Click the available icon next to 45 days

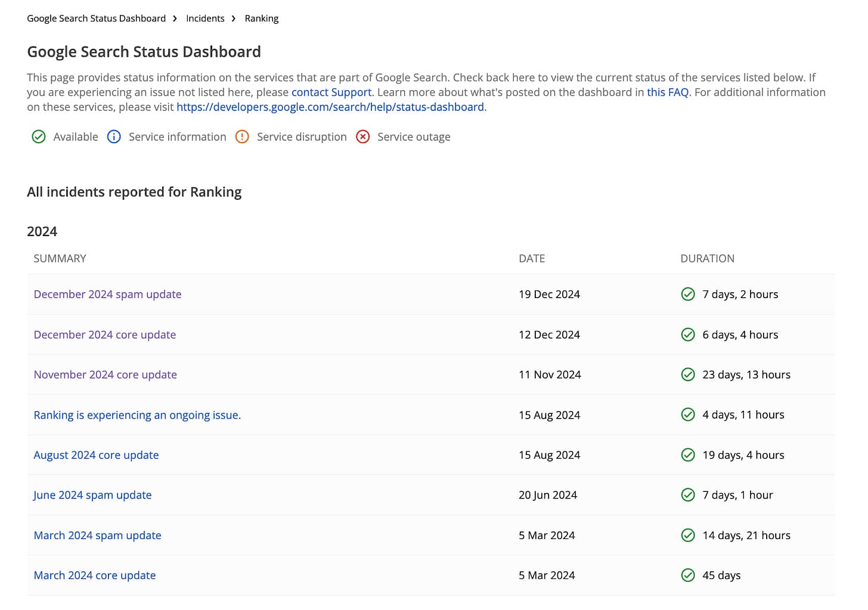688,575
